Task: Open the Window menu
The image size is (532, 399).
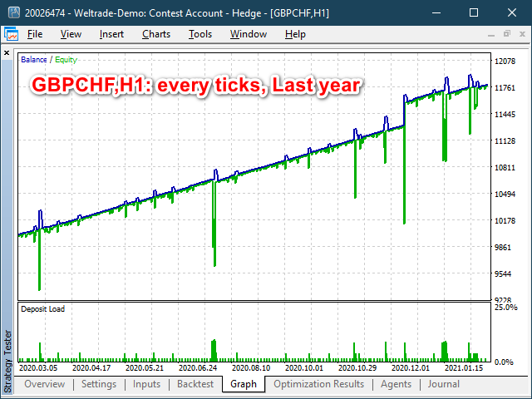Action: pyautogui.click(x=249, y=34)
